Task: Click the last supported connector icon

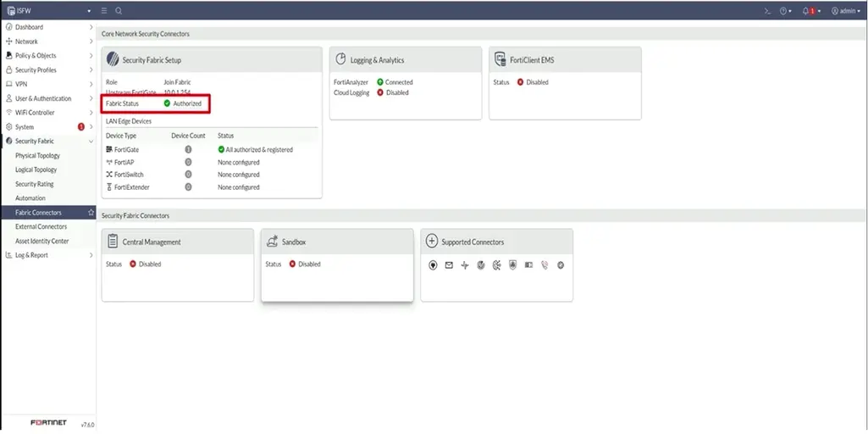Action: pyautogui.click(x=561, y=265)
